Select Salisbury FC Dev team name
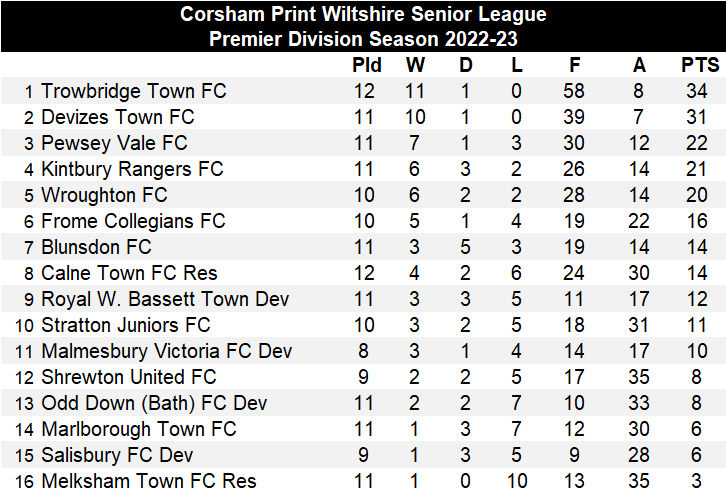 pyautogui.click(x=118, y=455)
